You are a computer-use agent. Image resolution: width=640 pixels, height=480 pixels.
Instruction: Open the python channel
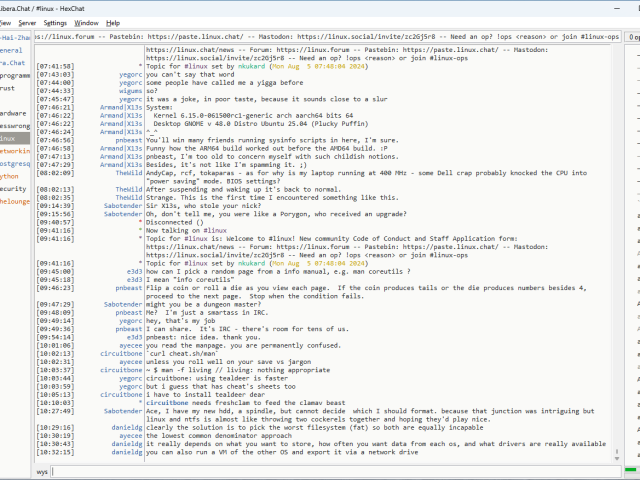point(10,175)
